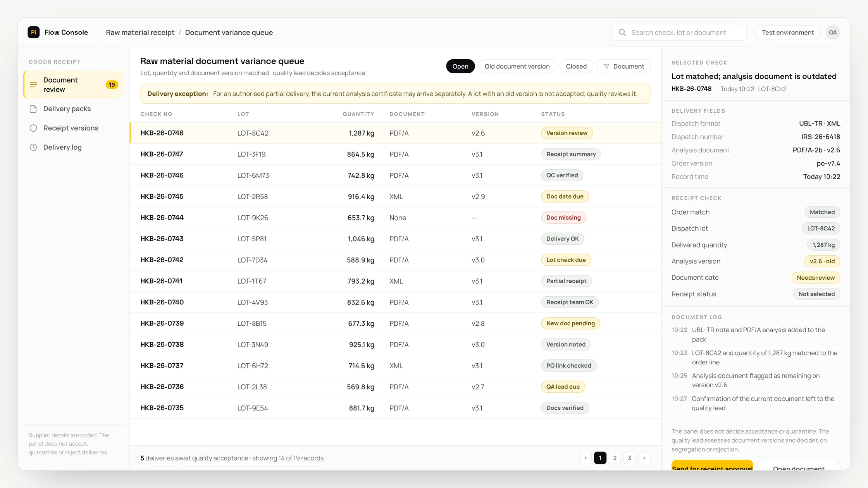Click Document variance queue breadcrumb
This screenshot has width=868, height=488.
pos(229,33)
